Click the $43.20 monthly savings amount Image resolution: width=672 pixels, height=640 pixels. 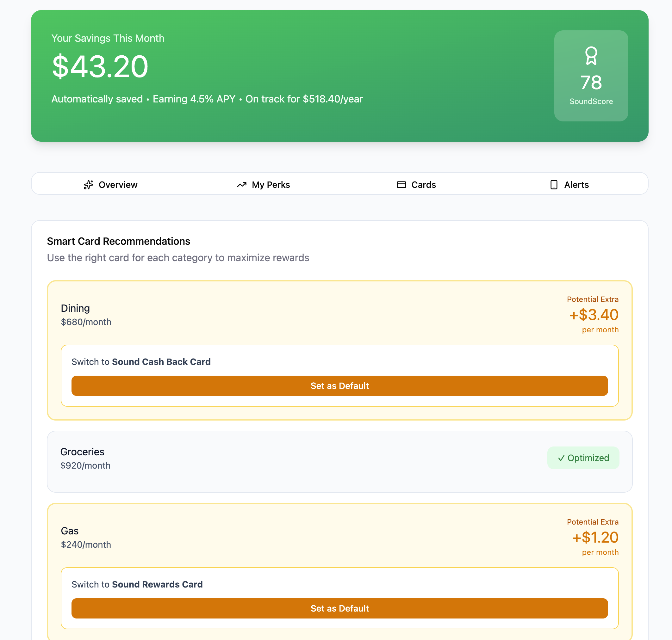100,66
